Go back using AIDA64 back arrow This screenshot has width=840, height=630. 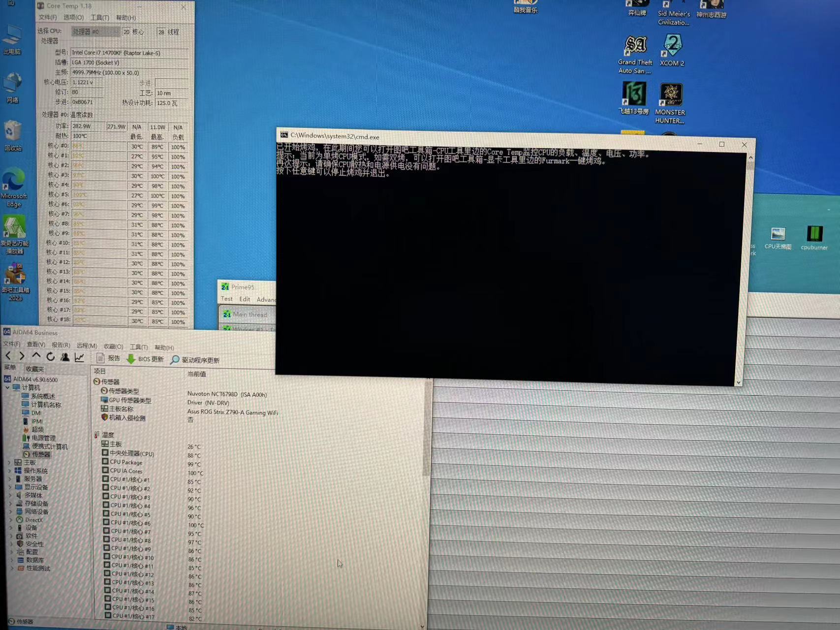click(x=8, y=356)
